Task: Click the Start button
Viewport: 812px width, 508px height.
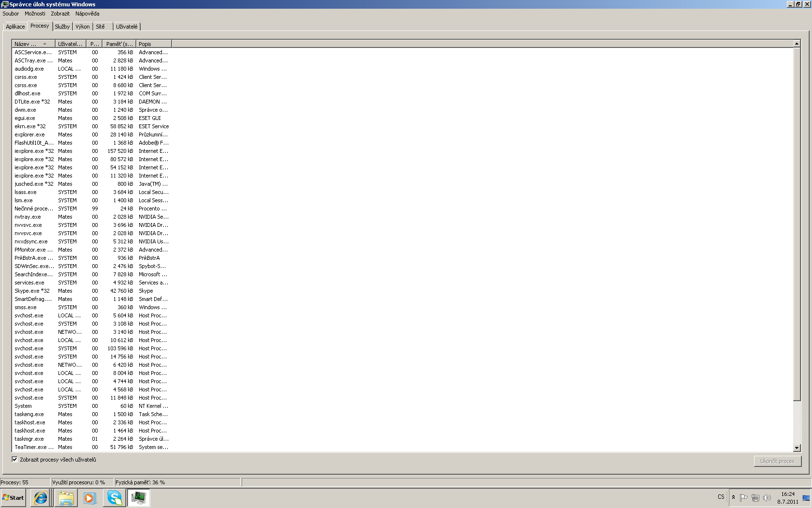Action: tap(13, 497)
